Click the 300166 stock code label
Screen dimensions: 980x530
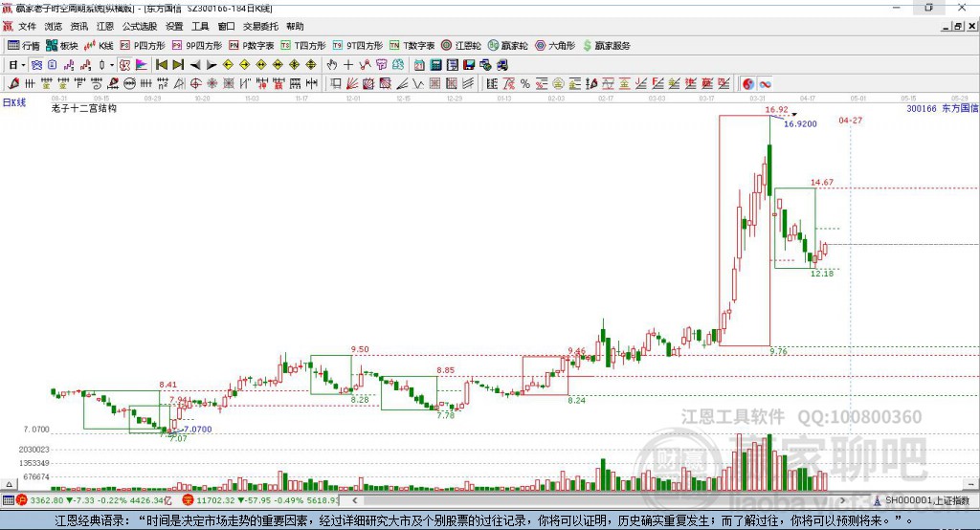click(x=922, y=109)
